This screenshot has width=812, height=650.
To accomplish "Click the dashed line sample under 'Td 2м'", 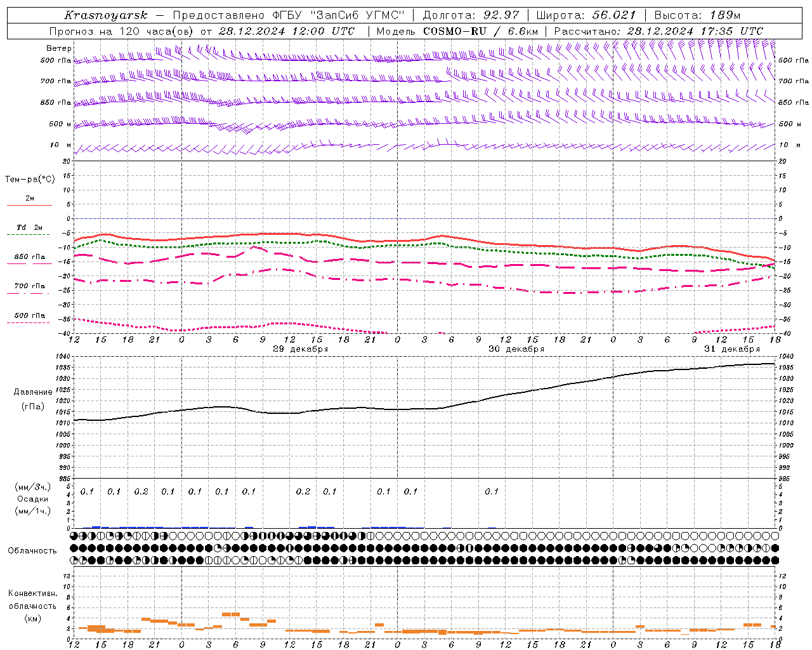I will click(28, 235).
